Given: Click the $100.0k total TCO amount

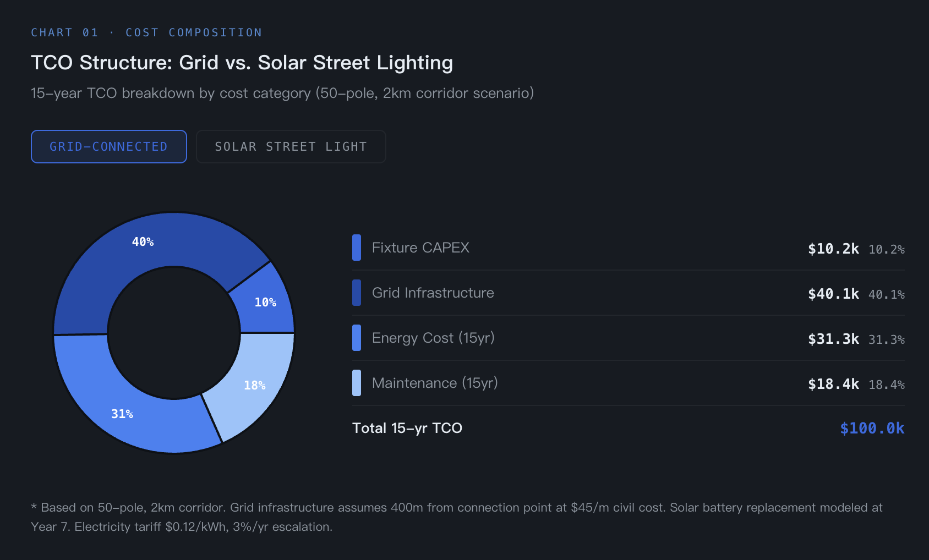Looking at the screenshot, I should click(x=872, y=428).
